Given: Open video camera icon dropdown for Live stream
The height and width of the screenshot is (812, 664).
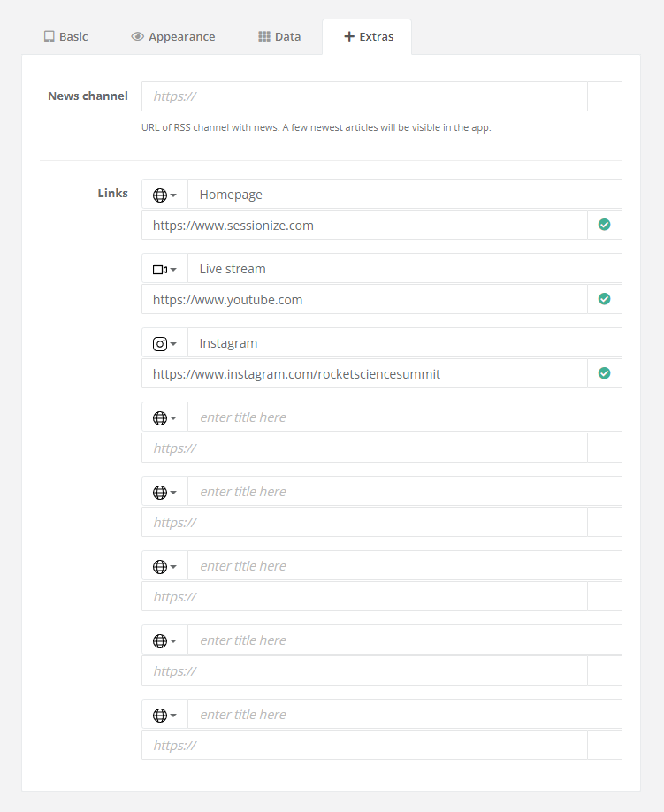Looking at the screenshot, I should (x=164, y=269).
